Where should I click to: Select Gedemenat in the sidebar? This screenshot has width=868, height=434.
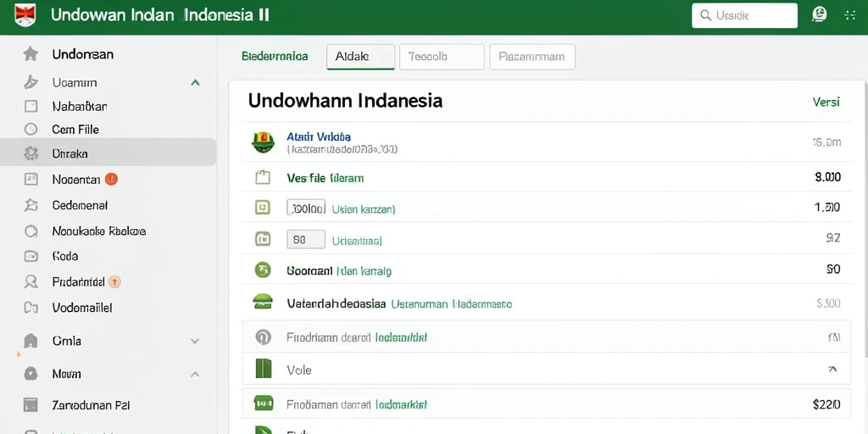pyautogui.click(x=80, y=205)
